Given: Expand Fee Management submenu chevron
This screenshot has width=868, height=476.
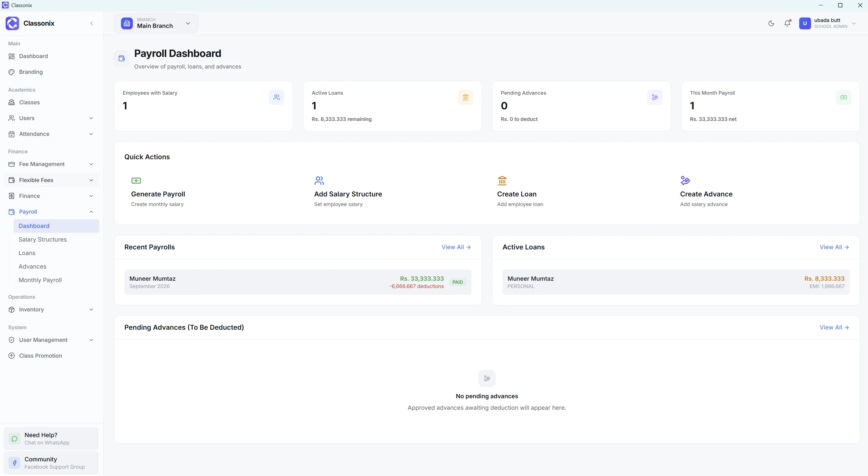Looking at the screenshot, I should pos(91,164).
